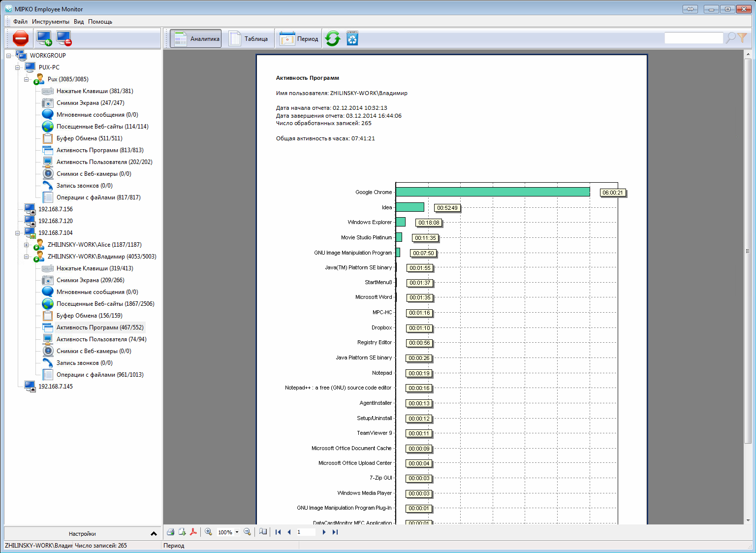The height and width of the screenshot is (553, 756).
Task: Select Посещенные Веб-сайты (1867/2506) tree item
Action: (x=105, y=304)
